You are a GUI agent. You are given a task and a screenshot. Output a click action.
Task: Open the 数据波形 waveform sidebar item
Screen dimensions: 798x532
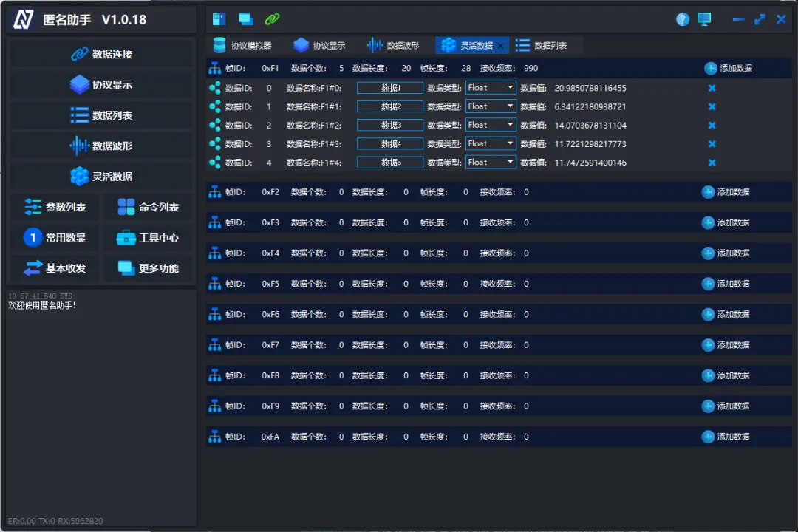(101, 146)
